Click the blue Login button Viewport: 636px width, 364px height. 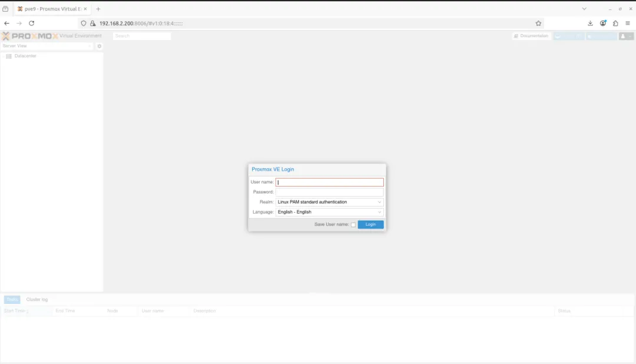pos(370,224)
